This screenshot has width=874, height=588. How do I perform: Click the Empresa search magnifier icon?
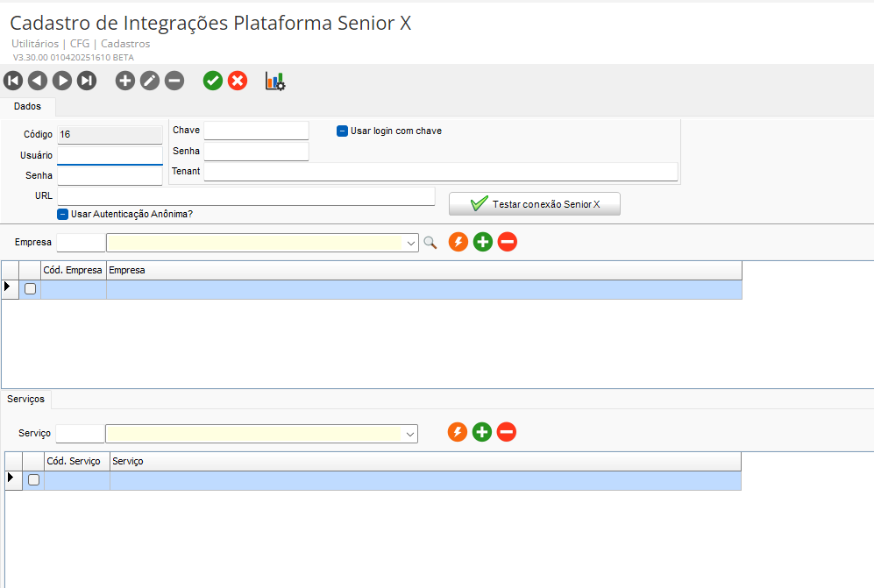(x=430, y=243)
